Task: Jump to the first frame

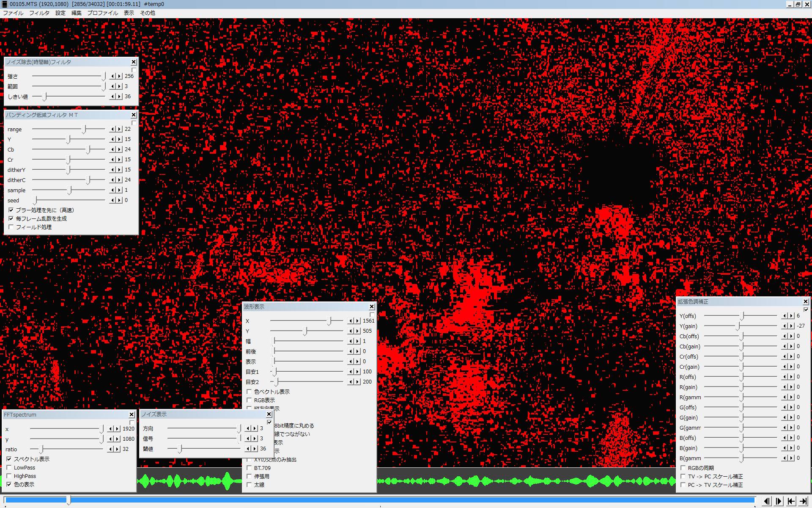Action: pyautogui.click(x=791, y=501)
